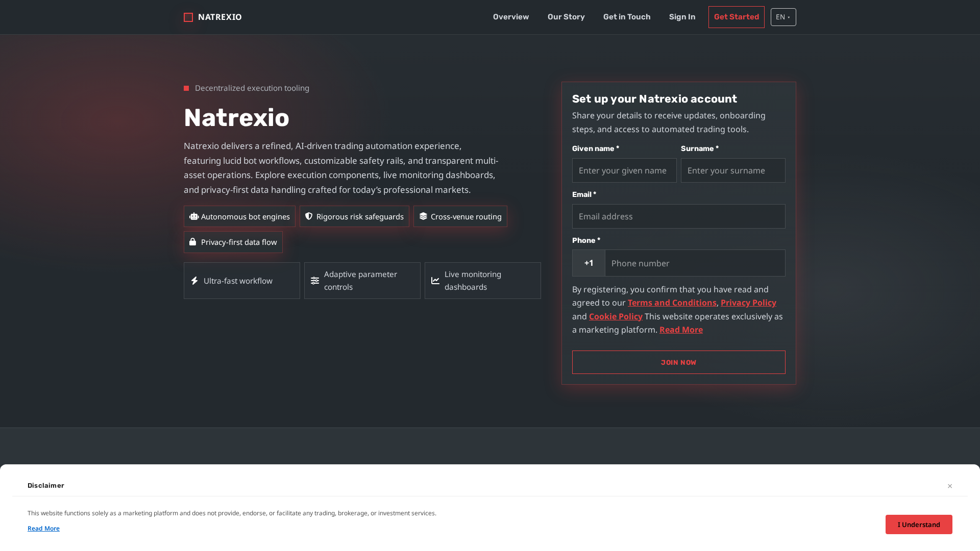Image resolution: width=980 pixels, height=551 pixels.
Task: Click the sliders icon for Adaptive parameter controls
Action: 315,281
